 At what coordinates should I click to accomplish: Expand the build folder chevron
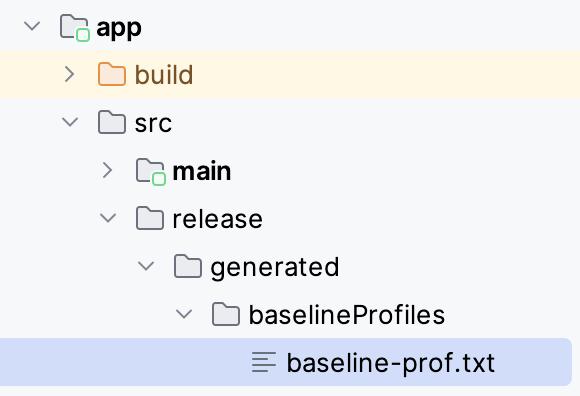(x=70, y=74)
